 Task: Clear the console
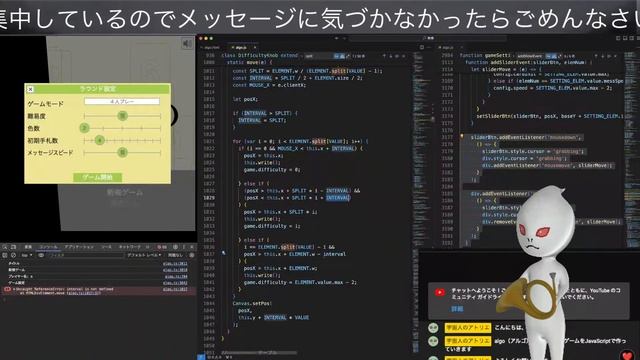click(x=13, y=255)
